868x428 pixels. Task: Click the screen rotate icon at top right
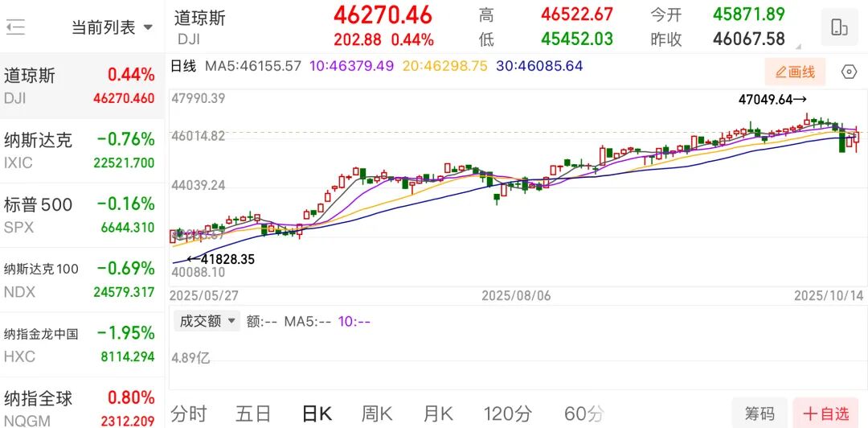[839, 27]
